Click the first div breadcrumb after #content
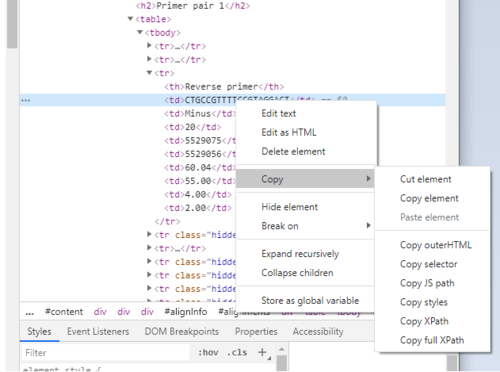The image size is (500, 372). (100, 312)
